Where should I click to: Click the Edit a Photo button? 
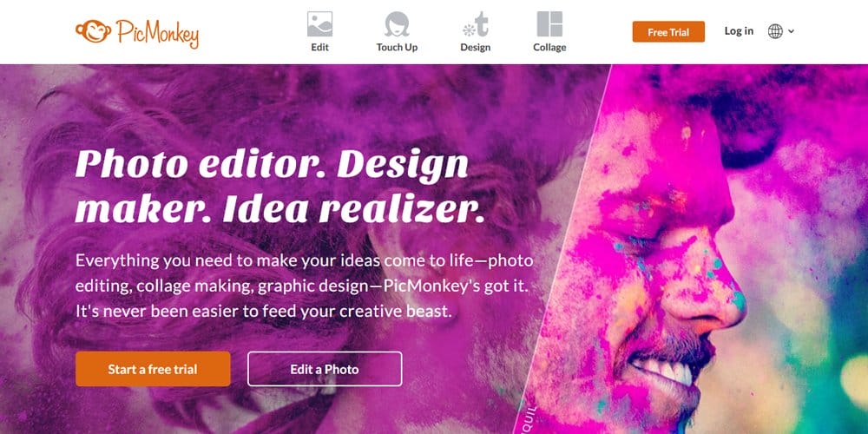[325, 369]
